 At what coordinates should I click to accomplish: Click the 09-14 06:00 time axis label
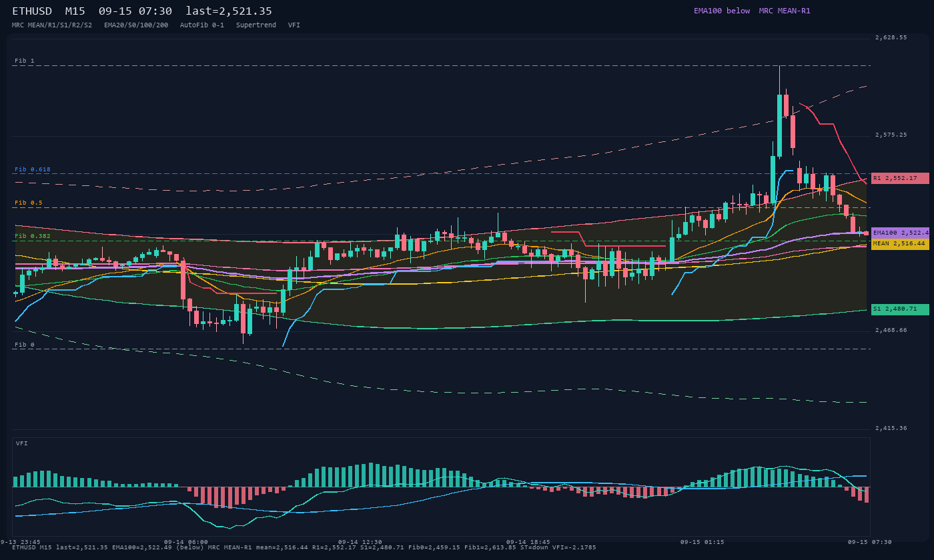(x=186, y=542)
